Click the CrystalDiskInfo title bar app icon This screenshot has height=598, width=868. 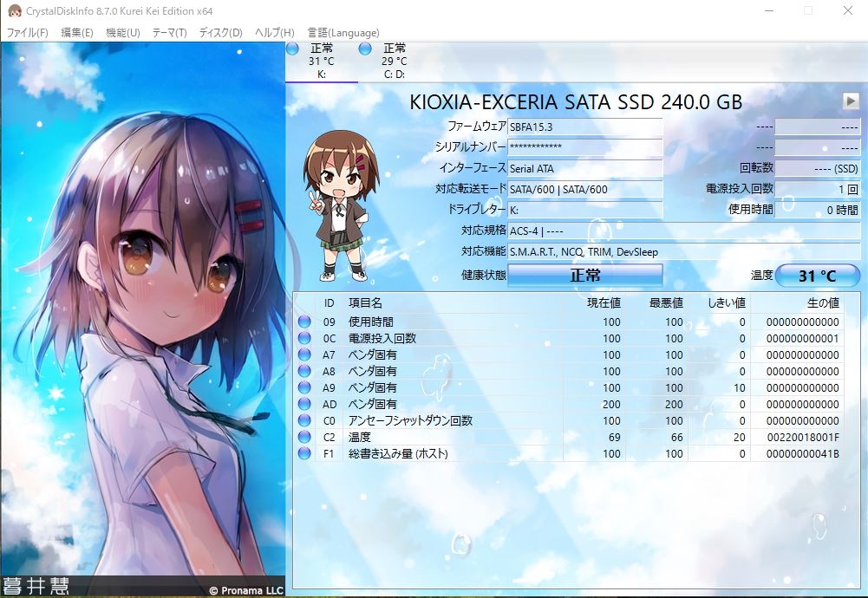point(15,10)
